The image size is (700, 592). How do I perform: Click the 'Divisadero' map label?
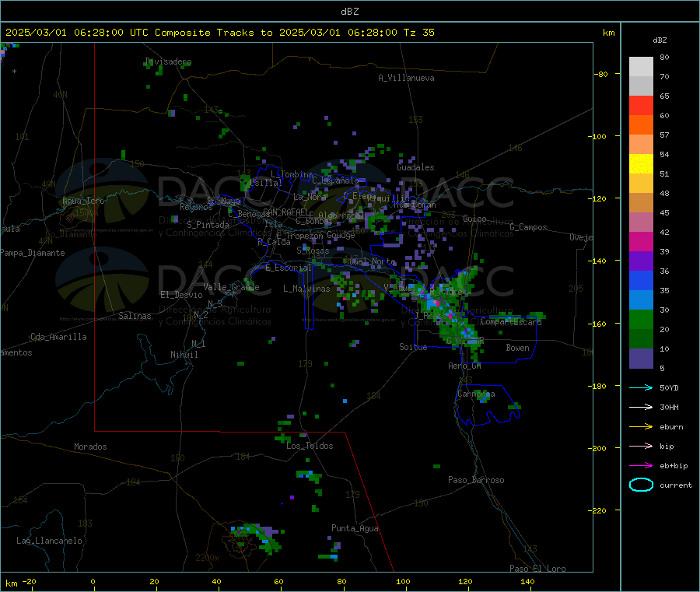(168, 61)
